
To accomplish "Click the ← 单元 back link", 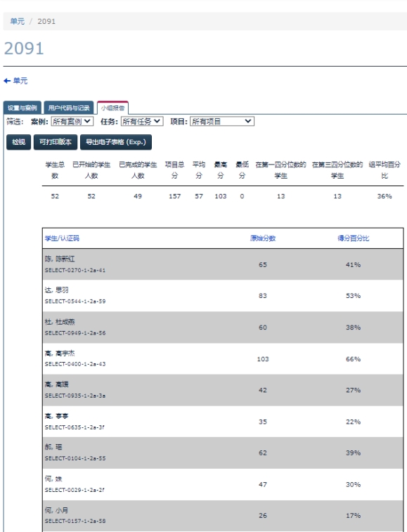I will coord(15,81).
